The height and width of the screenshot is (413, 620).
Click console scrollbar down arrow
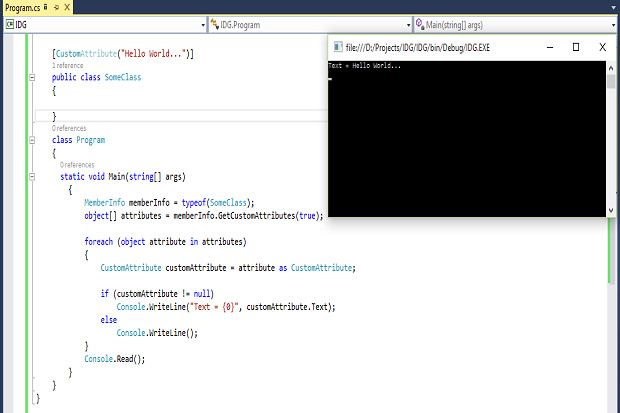[611, 210]
